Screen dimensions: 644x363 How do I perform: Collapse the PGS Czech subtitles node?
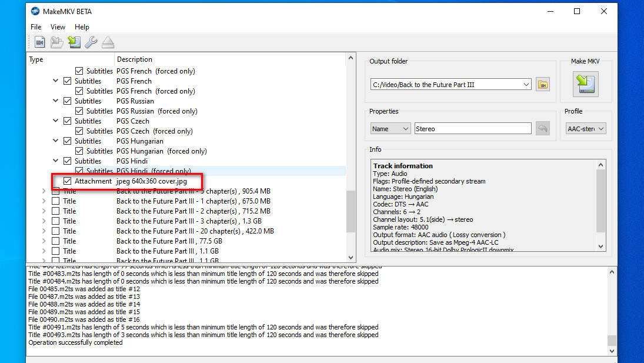[x=55, y=121]
